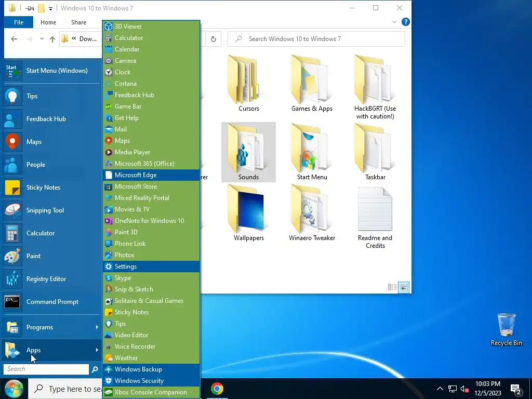This screenshot has height=399, width=532.
Task: Open Voice Recorder entry
Action: coord(151,347)
